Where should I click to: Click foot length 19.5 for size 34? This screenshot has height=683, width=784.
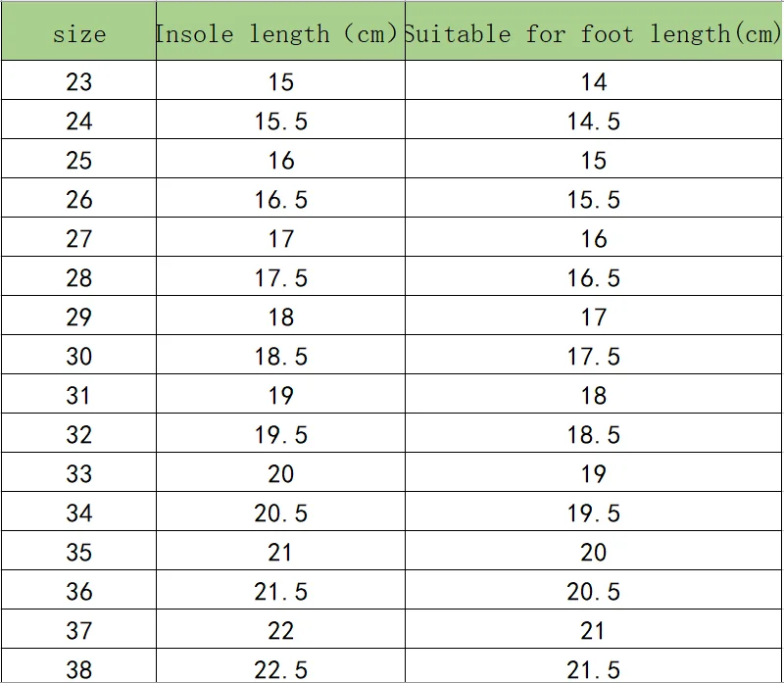(x=593, y=512)
